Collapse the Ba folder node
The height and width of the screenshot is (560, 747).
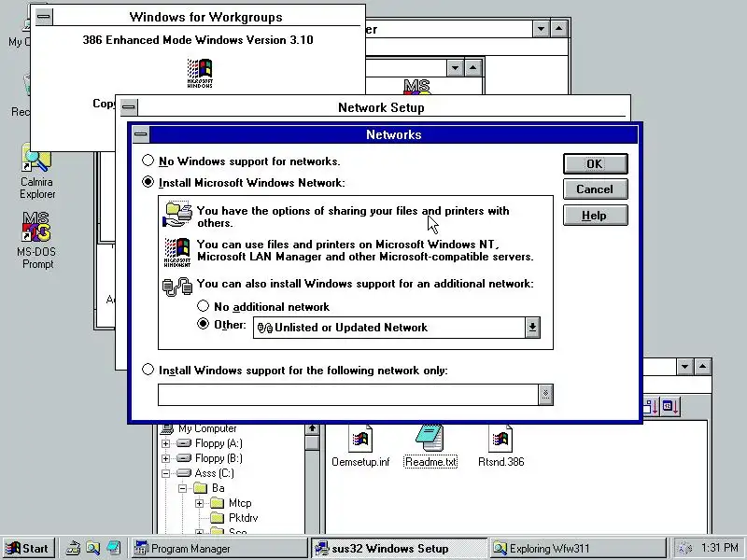(x=182, y=488)
